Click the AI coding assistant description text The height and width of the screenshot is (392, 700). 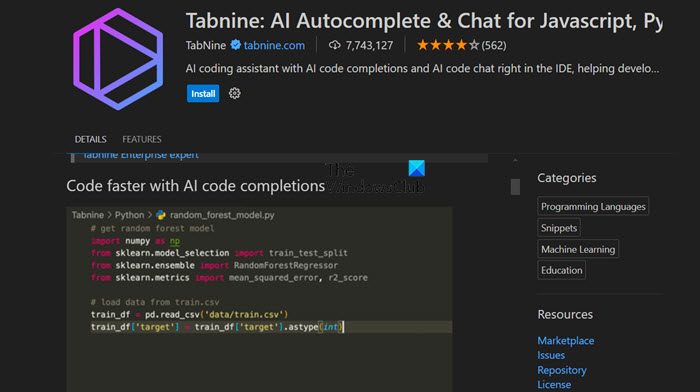pos(422,68)
